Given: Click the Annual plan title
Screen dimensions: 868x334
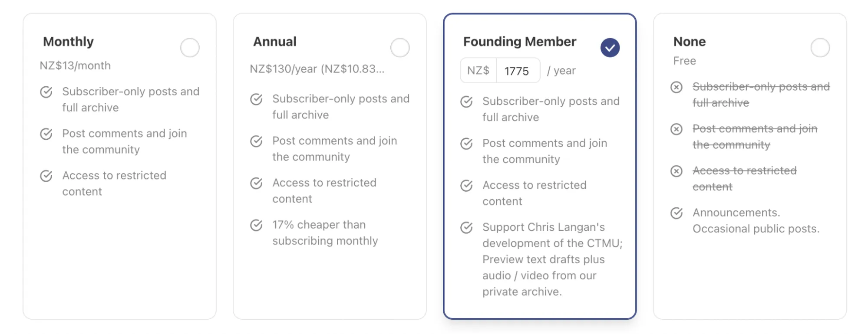Looking at the screenshot, I should tap(275, 42).
